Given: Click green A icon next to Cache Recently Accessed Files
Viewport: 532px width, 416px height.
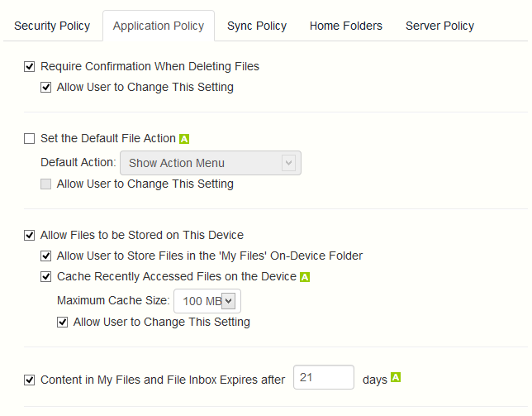Looking at the screenshot, I should pos(305,277).
